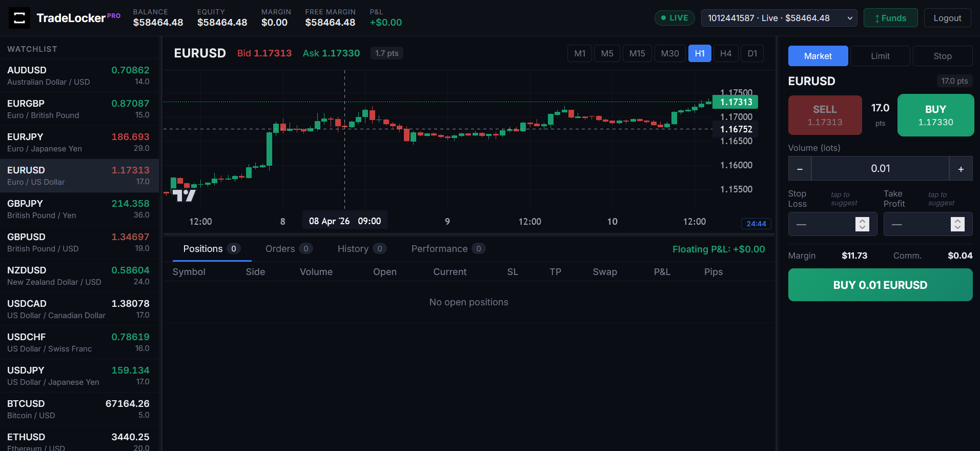Click the 1.17313 current price label
Screen dimensions: 980x451
point(736,102)
